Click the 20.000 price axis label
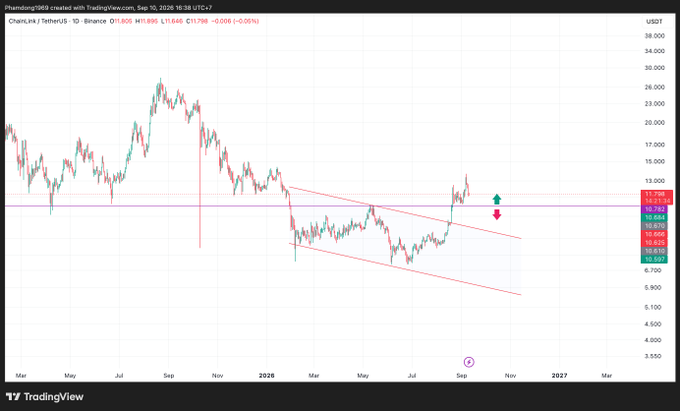Screen dimensions: 680x411 (x=654, y=123)
